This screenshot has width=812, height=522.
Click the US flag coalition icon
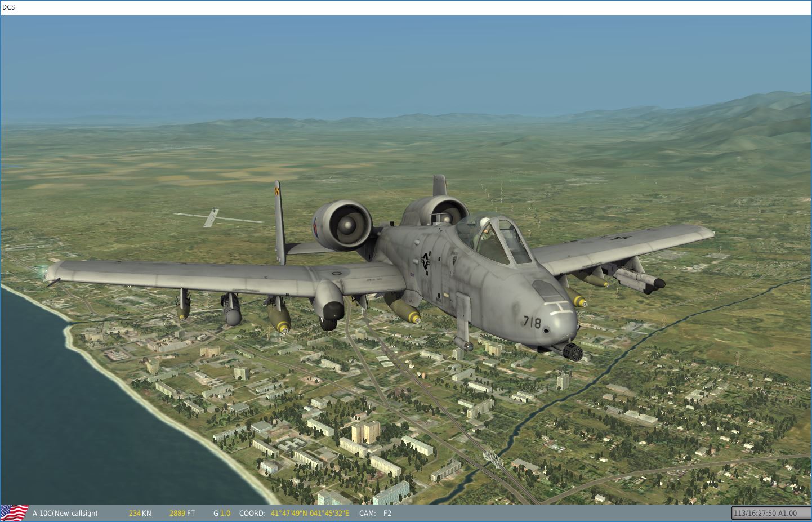(15, 512)
